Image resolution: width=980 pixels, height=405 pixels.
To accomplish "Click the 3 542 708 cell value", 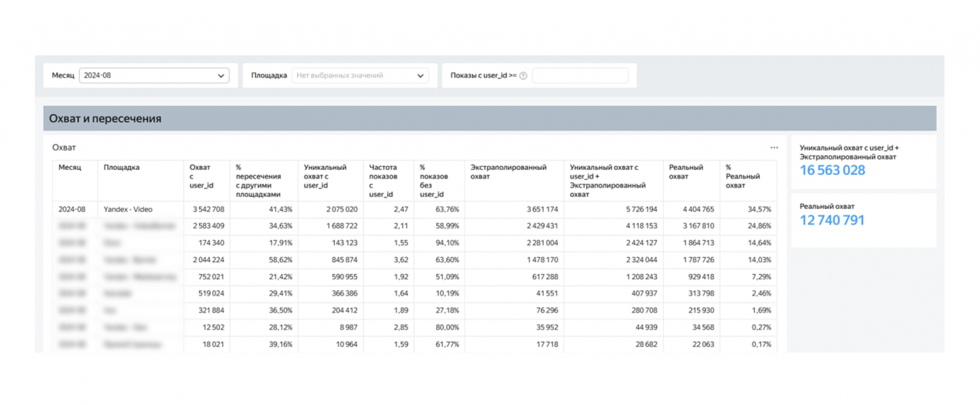I will (208, 210).
